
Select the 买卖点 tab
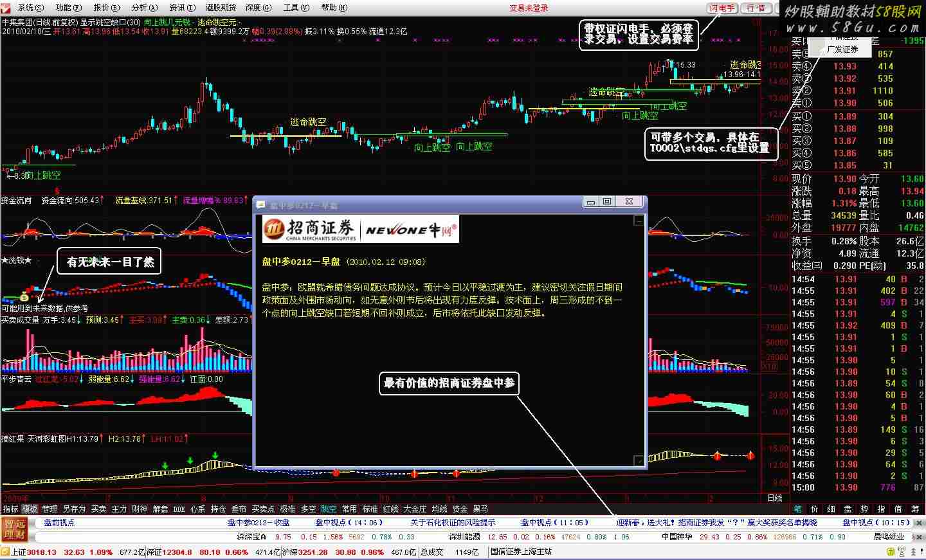coord(263,509)
